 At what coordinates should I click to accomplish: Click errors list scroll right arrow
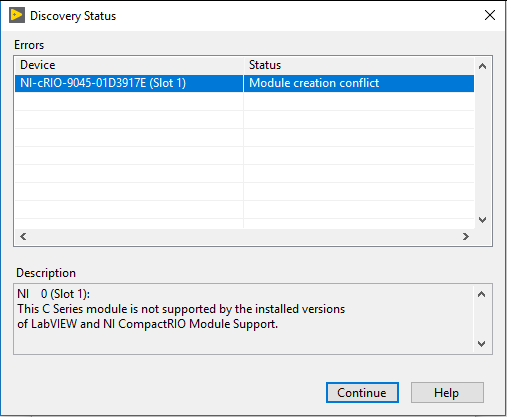tap(466, 237)
